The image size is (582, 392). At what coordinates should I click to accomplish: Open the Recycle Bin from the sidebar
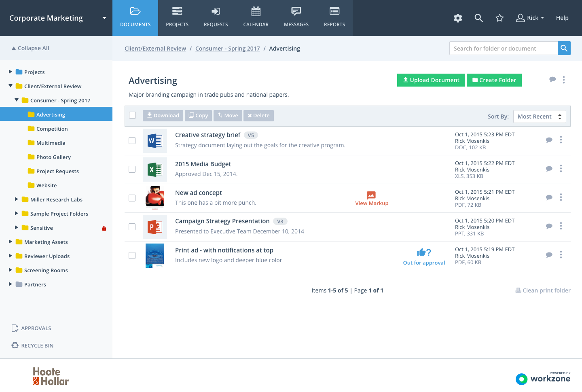[x=15, y=345]
